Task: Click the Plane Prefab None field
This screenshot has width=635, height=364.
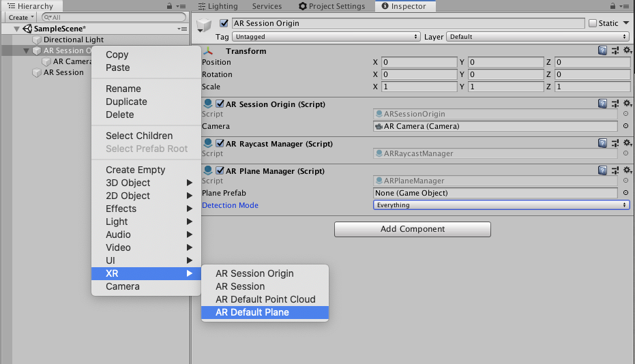Action: pyautogui.click(x=495, y=193)
